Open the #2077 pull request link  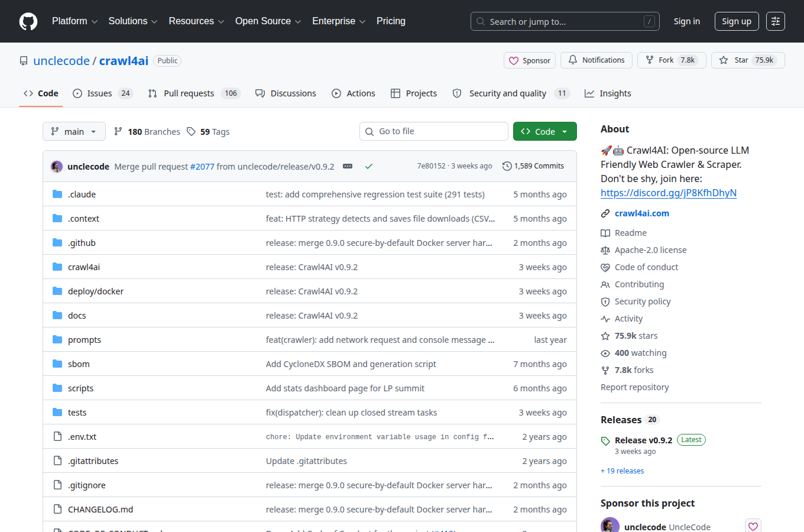click(202, 167)
